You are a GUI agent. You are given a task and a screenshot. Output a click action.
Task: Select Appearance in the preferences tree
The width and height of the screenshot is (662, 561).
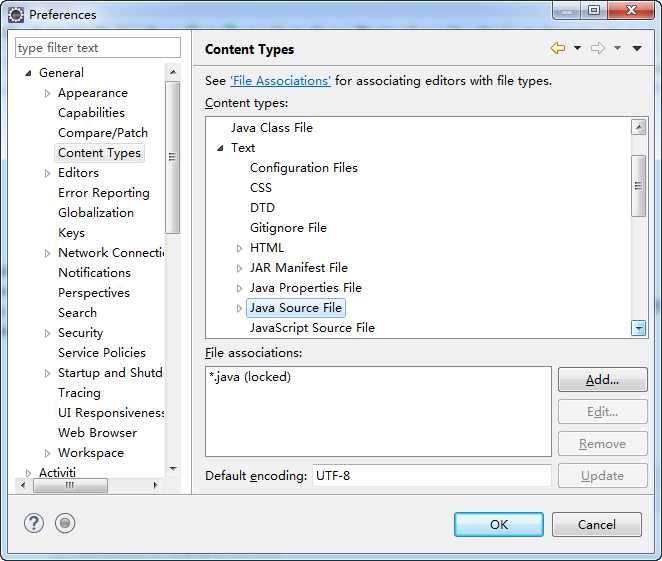pos(92,93)
